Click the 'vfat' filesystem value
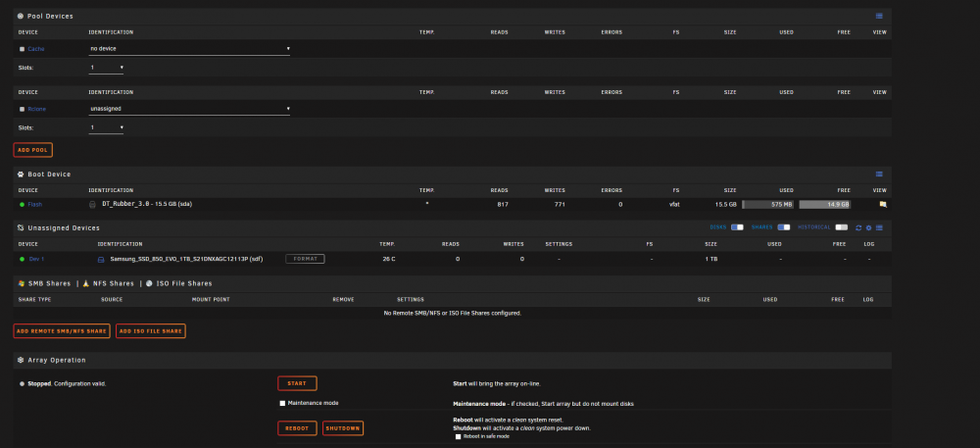Screen dimensions: 980x448 coord(674,204)
